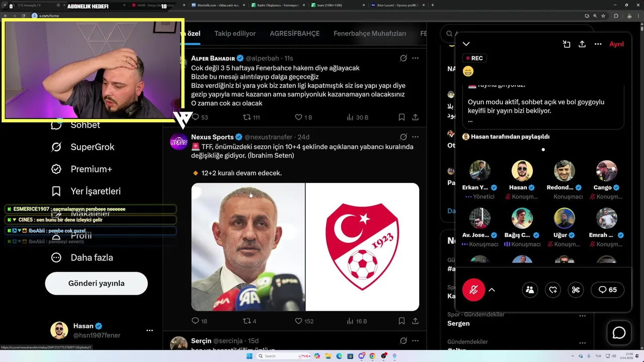Open the Sergen trending topic
This screenshot has height=362, width=644.
point(458,323)
